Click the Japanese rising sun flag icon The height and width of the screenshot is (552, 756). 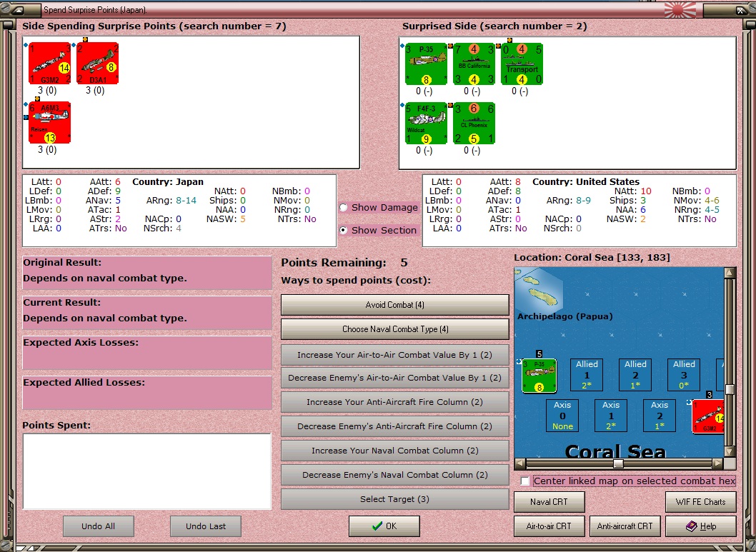pyautogui.click(x=680, y=9)
